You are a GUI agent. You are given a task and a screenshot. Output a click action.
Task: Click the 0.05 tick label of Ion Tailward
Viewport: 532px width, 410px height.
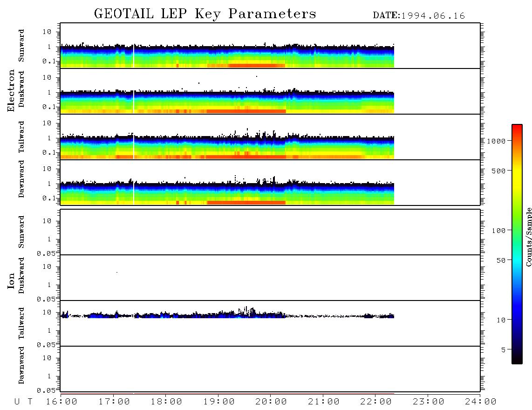pos(46,345)
